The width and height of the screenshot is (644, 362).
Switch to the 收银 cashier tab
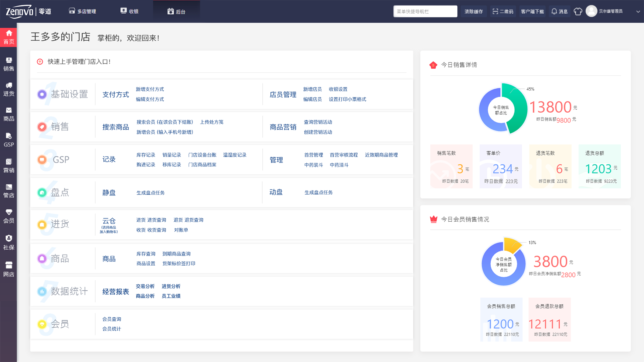point(129,11)
